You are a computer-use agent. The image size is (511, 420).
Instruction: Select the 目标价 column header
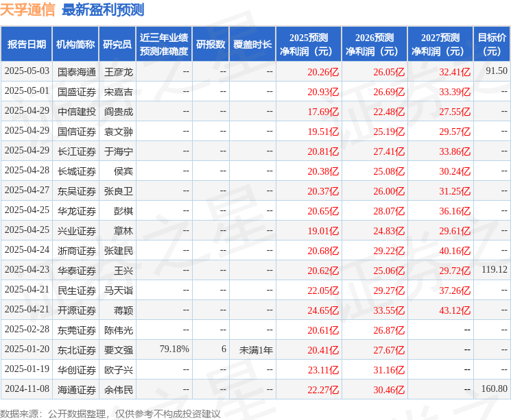(492, 44)
